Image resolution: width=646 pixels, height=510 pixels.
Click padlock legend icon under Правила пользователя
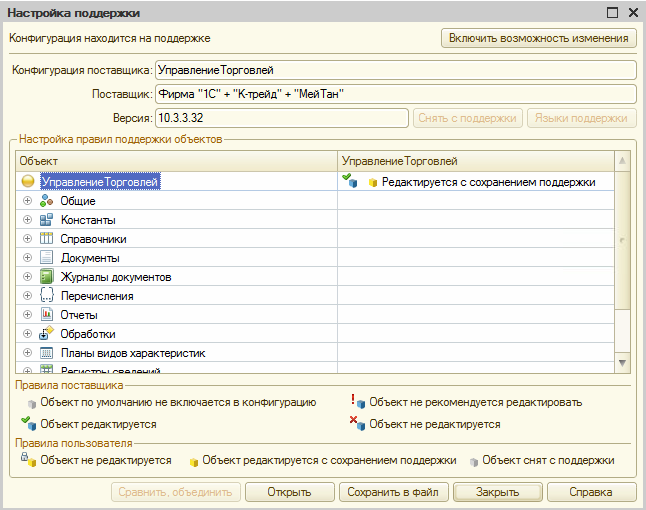29,460
